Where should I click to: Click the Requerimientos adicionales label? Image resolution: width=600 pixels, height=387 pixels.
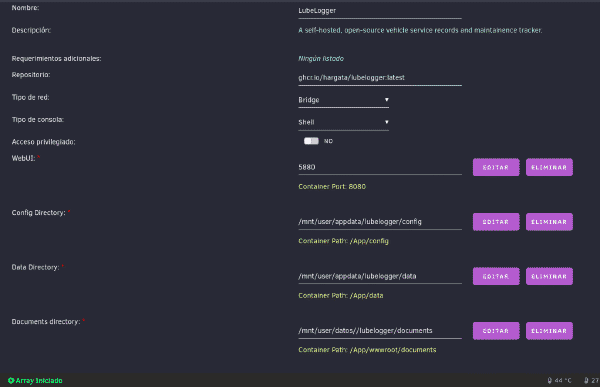[x=56, y=59]
